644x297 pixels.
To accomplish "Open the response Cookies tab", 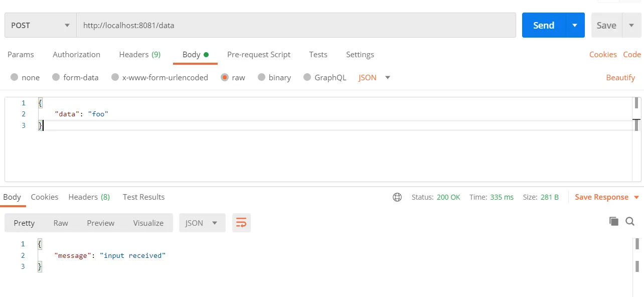I will tap(45, 197).
